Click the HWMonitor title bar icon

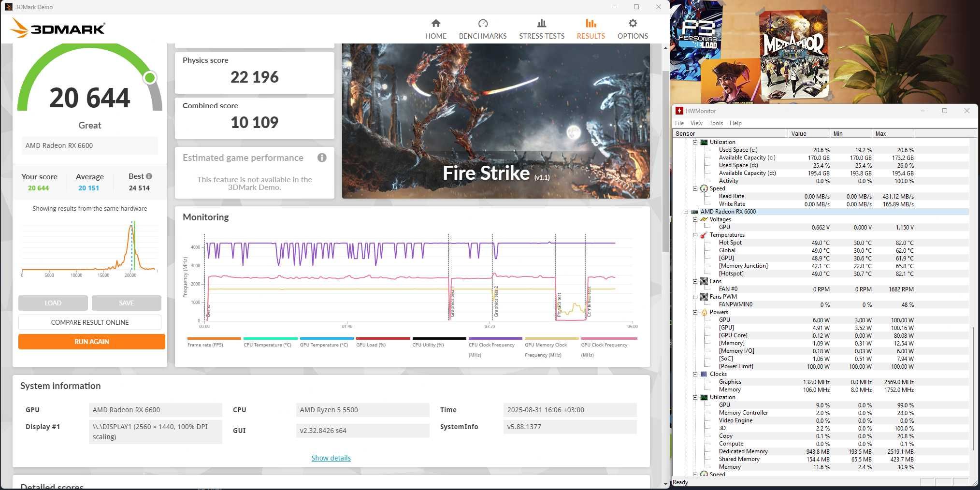[x=679, y=111]
